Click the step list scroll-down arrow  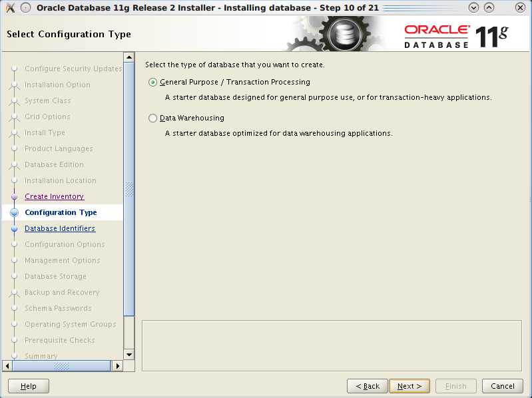coord(129,355)
